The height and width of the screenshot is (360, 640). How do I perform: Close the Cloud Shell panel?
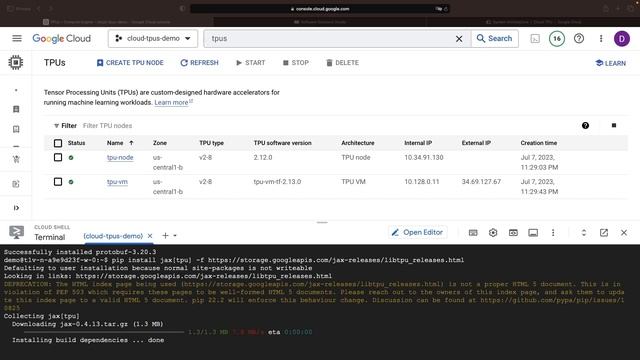click(624, 233)
